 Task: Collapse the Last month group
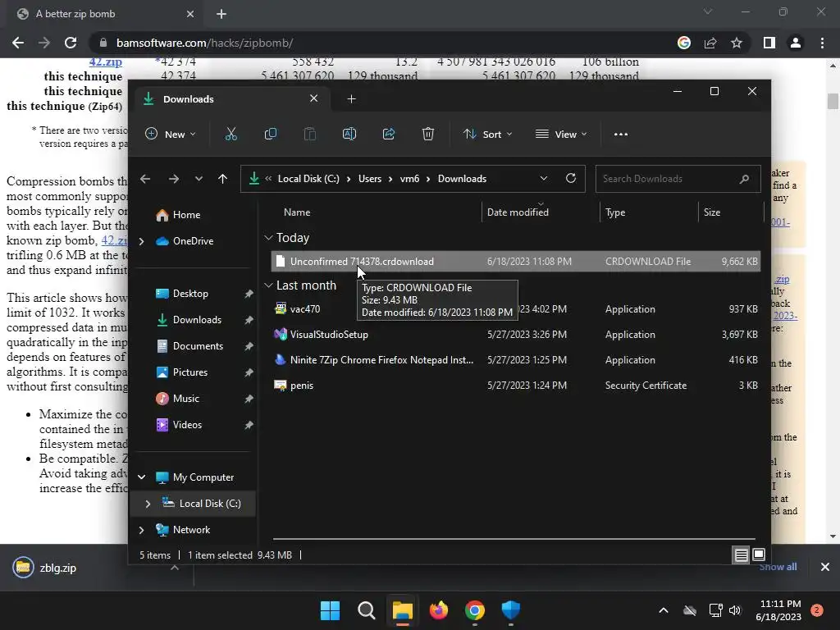(268, 285)
